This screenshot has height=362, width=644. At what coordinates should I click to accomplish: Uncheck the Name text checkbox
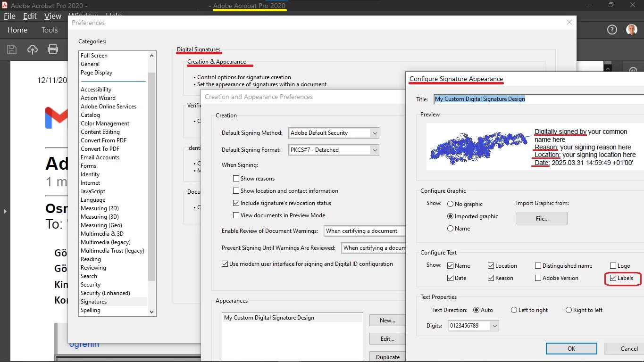tap(450, 266)
